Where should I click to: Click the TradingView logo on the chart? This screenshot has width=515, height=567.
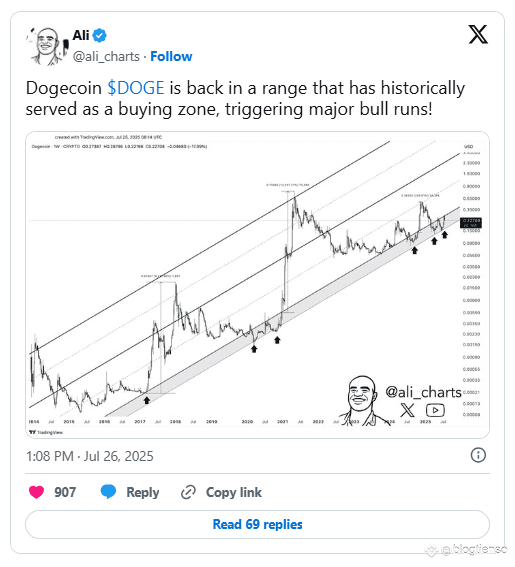pyautogui.click(x=46, y=432)
